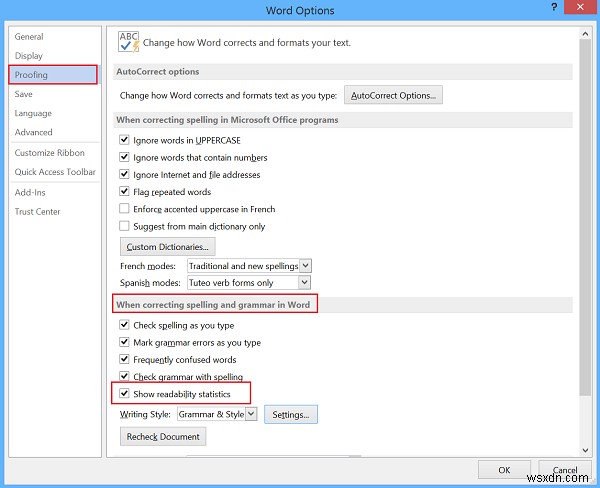Toggle Flag repeated words checkbox
600x488 pixels.
click(124, 191)
